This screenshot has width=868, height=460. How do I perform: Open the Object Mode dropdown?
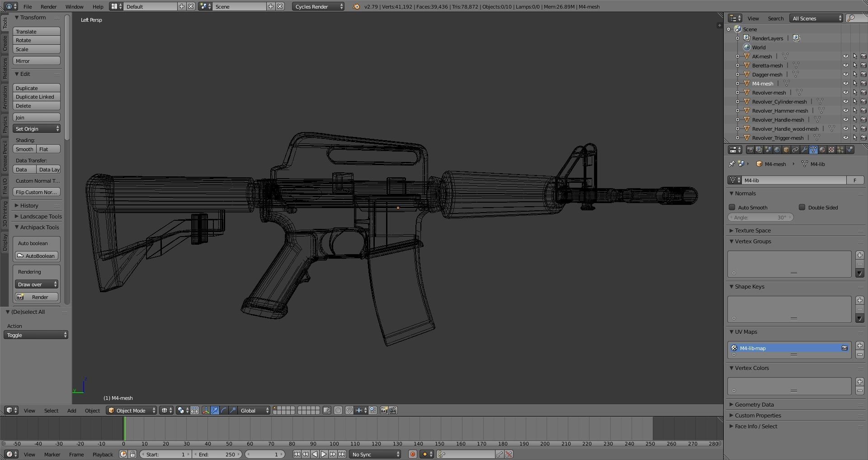132,410
